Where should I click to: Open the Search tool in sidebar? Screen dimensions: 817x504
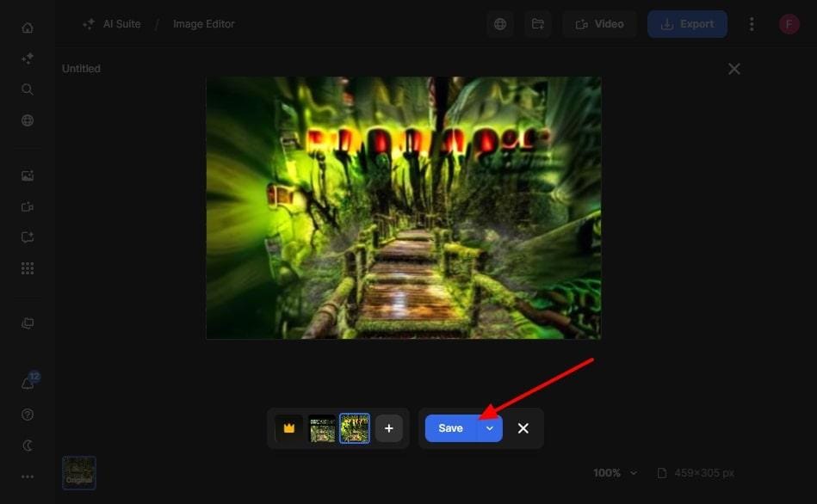coord(27,89)
